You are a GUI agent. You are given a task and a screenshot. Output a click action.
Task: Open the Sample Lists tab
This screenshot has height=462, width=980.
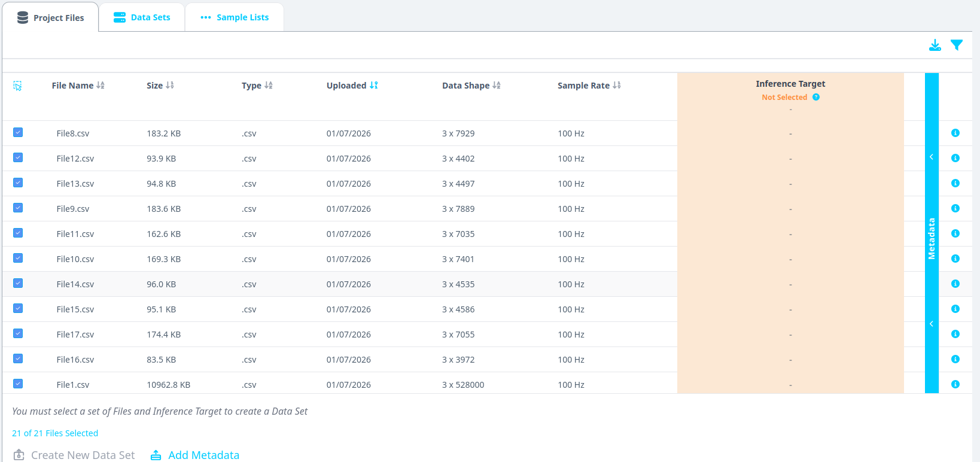click(235, 17)
